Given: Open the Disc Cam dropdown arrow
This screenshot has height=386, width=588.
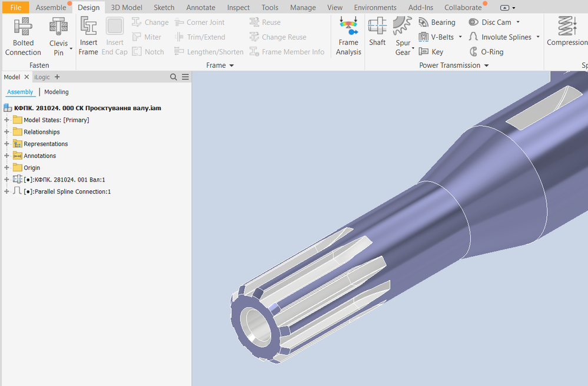Looking at the screenshot, I should coord(518,22).
